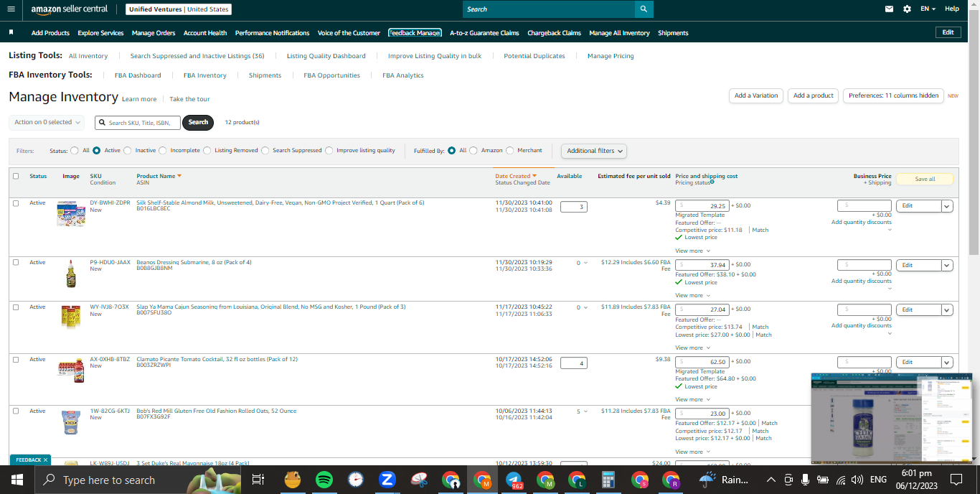Click the Add a Variation button
980x494 pixels.
pyautogui.click(x=756, y=95)
